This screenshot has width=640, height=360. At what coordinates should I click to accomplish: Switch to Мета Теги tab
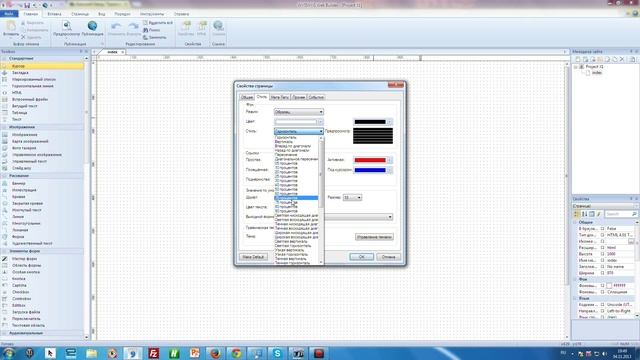coord(280,97)
